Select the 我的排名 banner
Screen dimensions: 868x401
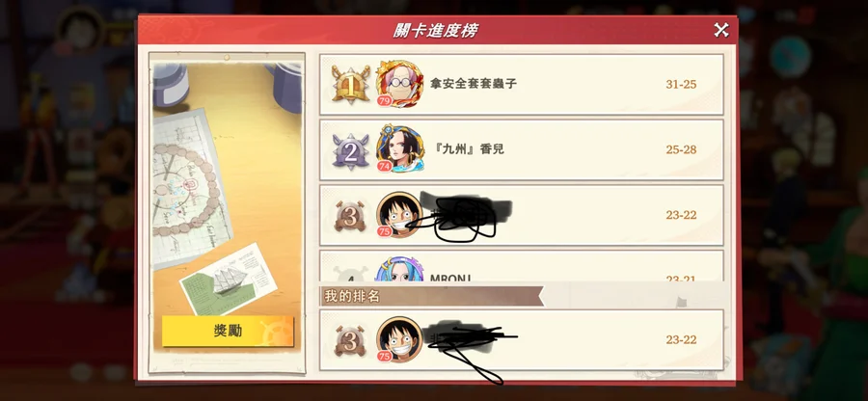[x=432, y=296]
